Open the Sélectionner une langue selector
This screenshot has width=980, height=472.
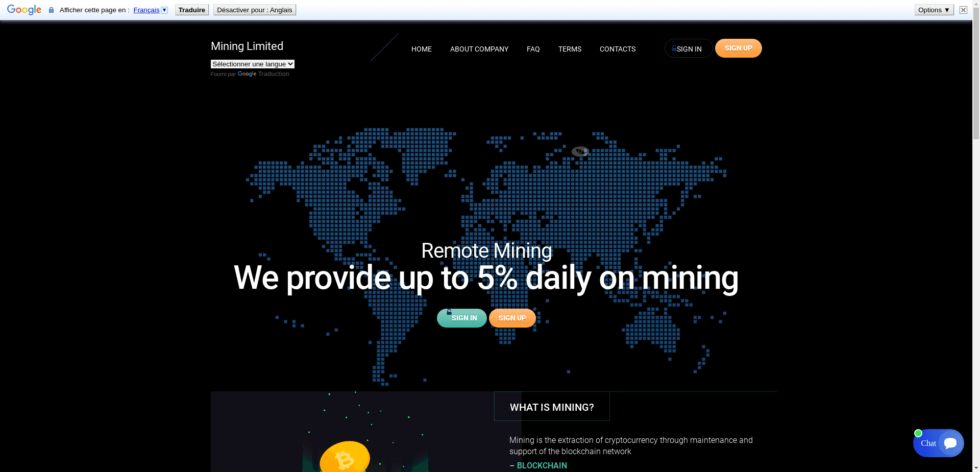(x=252, y=63)
